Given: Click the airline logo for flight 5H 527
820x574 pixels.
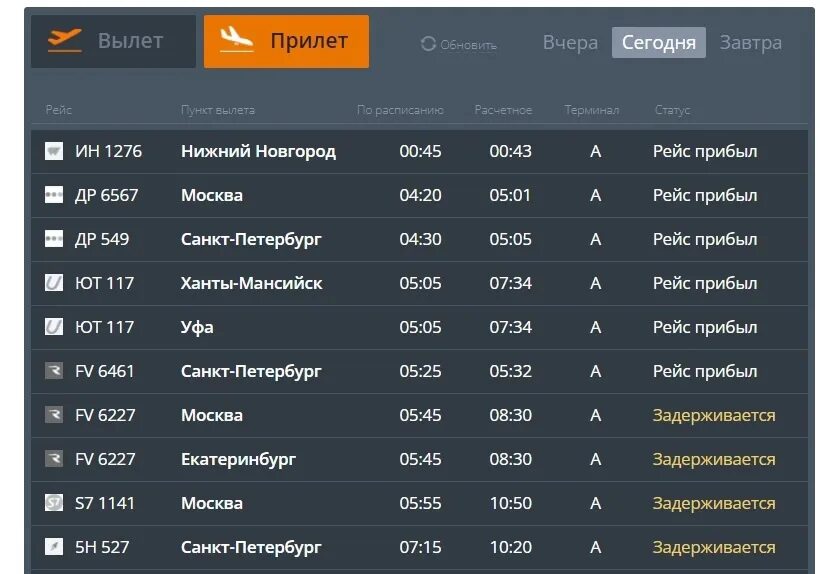Looking at the screenshot, I should [x=54, y=547].
